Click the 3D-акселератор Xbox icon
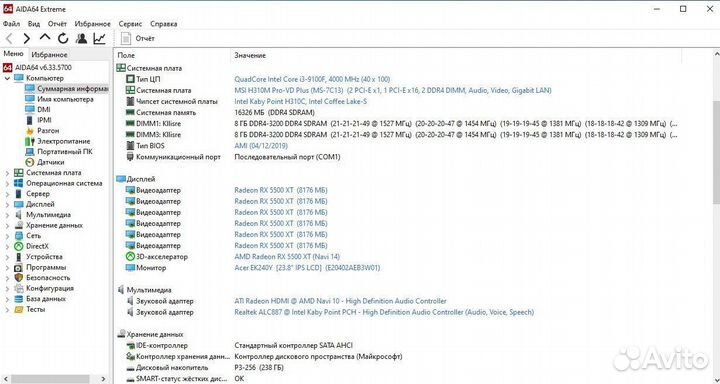Viewport: 720px width, 384px height. [130, 257]
